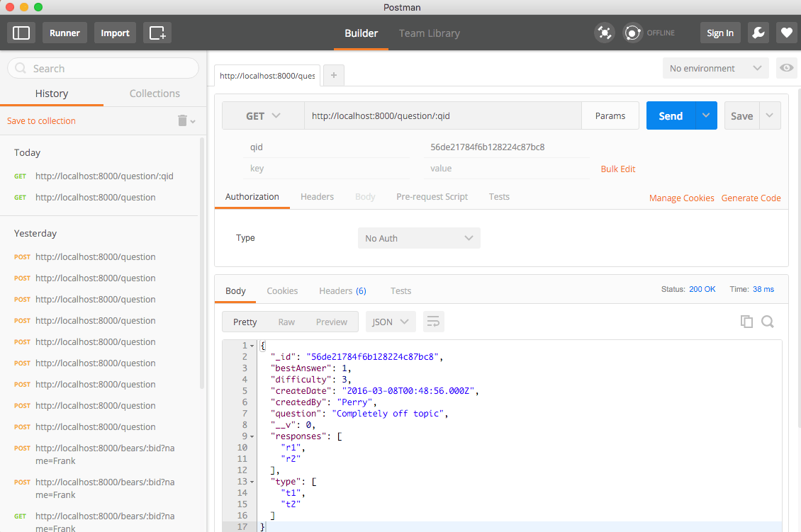The height and width of the screenshot is (532, 801).
Task: Click the Generate Code link
Action: point(751,198)
